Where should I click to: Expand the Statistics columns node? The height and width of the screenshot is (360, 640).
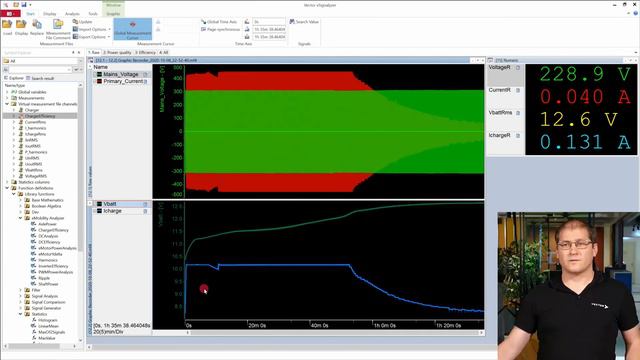pos(7,182)
